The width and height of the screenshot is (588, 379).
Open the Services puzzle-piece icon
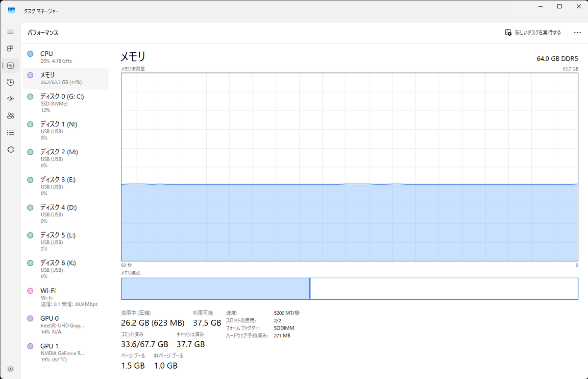point(10,149)
